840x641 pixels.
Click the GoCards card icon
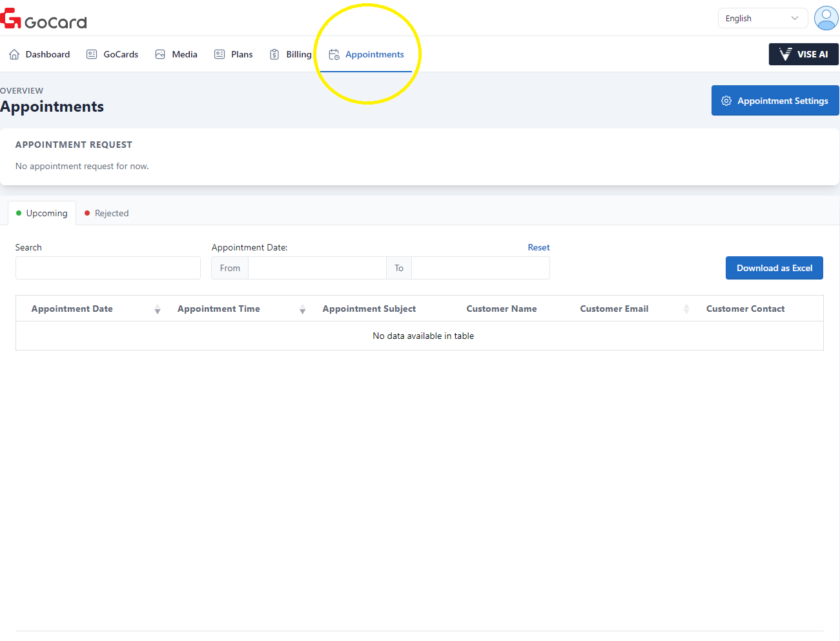pyautogui.click(x=92, y=54)
